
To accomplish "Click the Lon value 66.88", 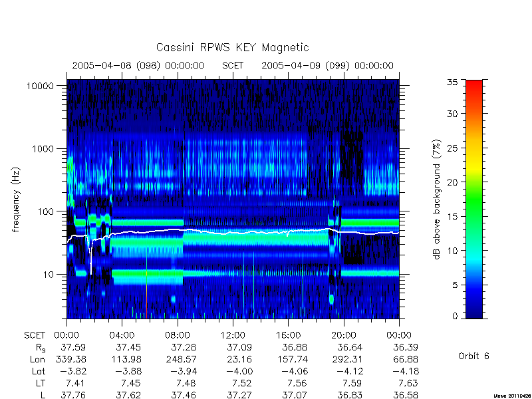I will tap(406, 359).
